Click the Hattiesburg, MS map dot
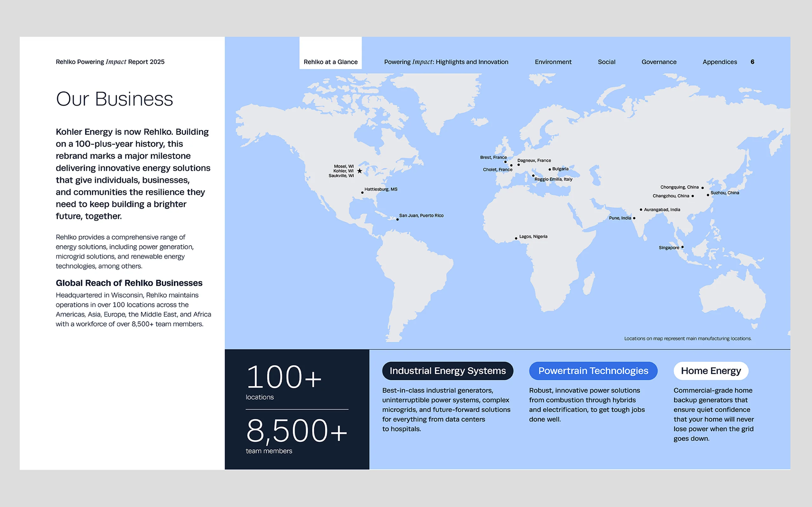 coord(362,193)
